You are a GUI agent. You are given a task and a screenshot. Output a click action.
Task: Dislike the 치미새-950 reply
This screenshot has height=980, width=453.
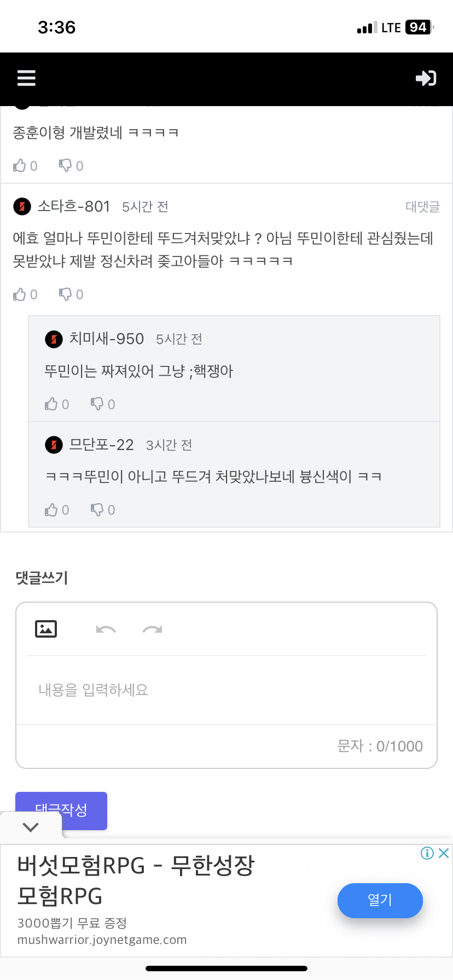(x=97, y=404)
